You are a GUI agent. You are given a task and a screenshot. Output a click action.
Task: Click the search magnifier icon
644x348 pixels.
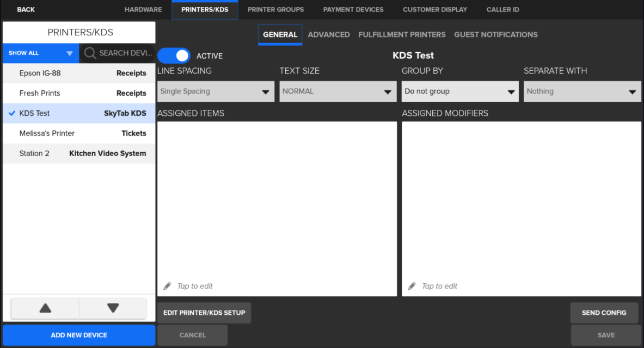pos(90,53)
